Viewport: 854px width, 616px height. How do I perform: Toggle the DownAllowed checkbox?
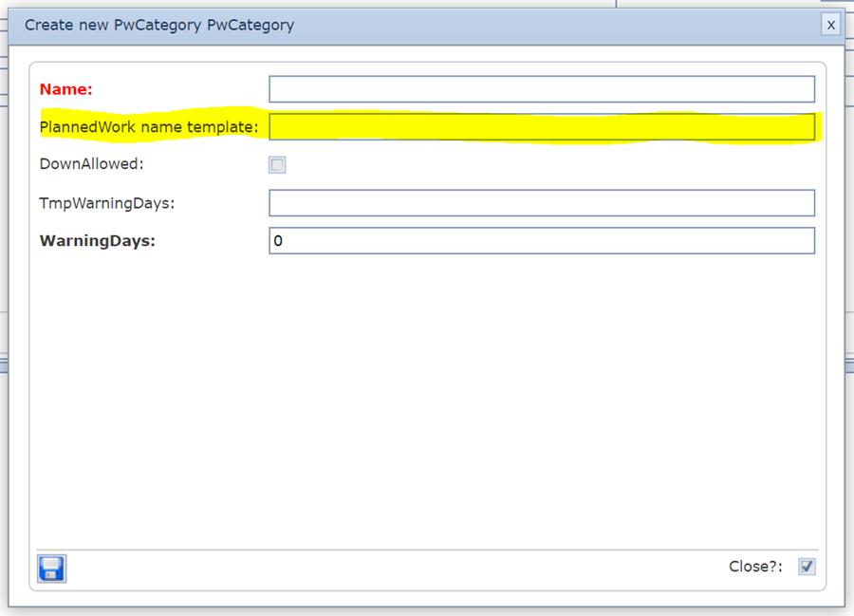(x=277, y=165)
